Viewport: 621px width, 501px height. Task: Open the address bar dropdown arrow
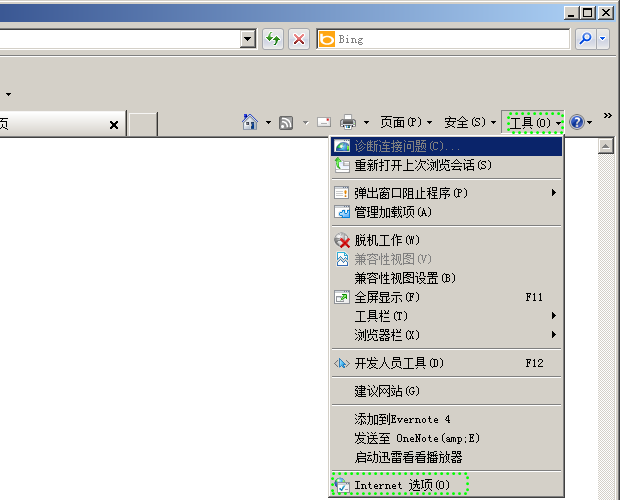(248, 39)
